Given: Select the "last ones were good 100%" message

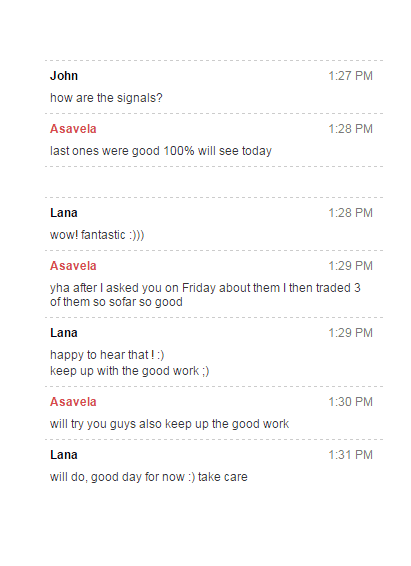Looking at the screenshot, I should [161, 151].
